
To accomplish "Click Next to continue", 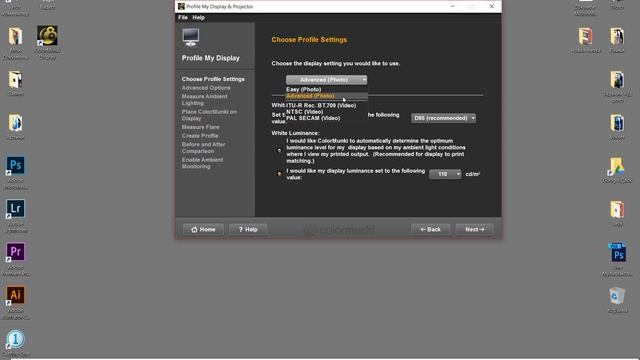I will click(475, 229).
